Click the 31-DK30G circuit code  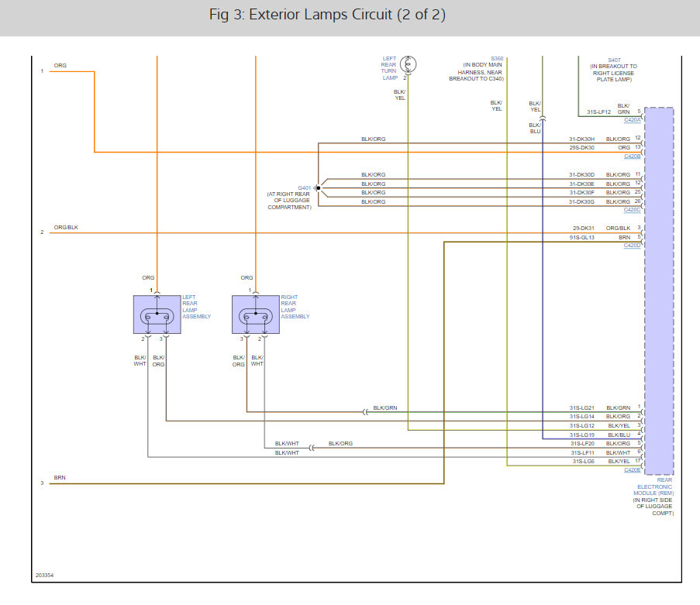[x=581, y=201]
